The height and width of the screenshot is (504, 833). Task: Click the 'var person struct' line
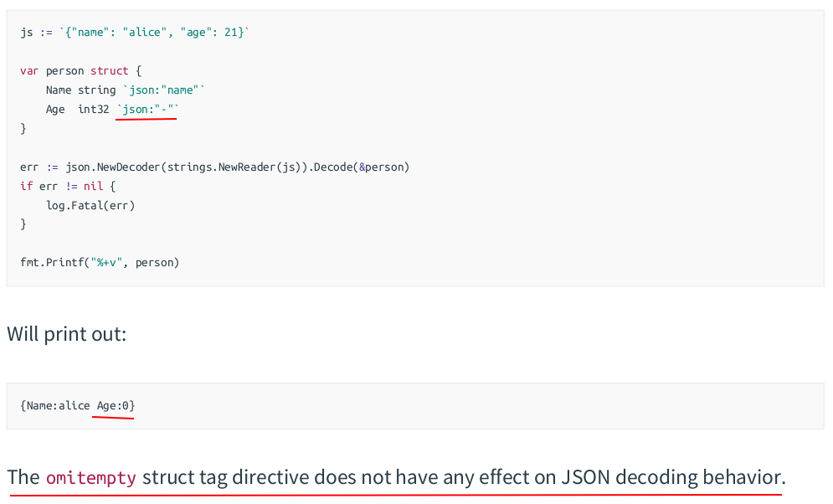80,70
